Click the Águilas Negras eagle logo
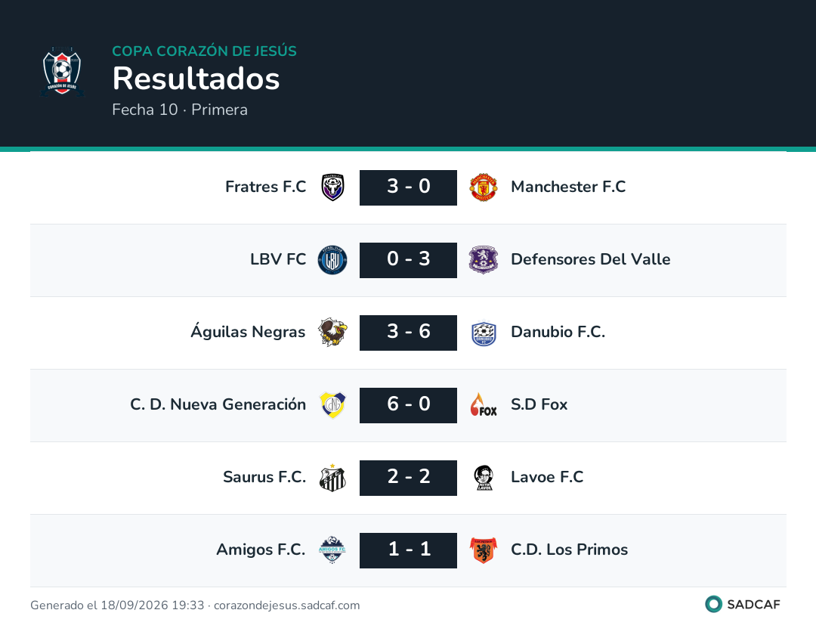Viewport: 816px width, 644px height. point(332,332)
